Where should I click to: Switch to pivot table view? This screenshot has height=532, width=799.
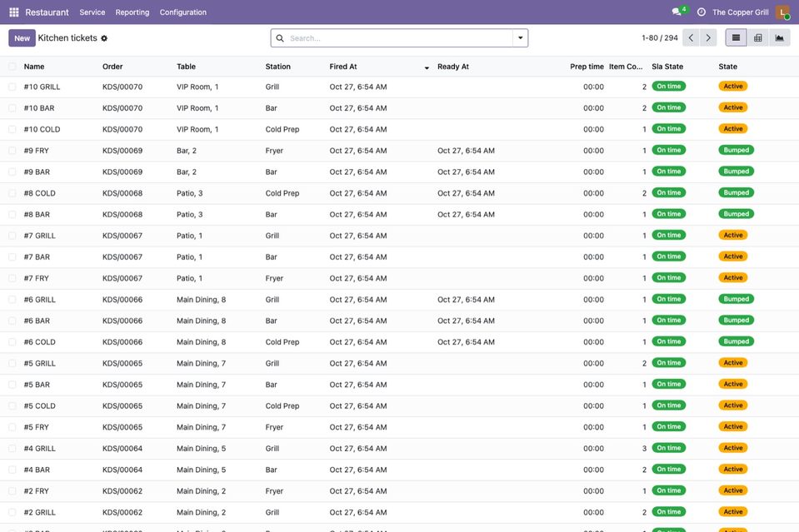757,37
